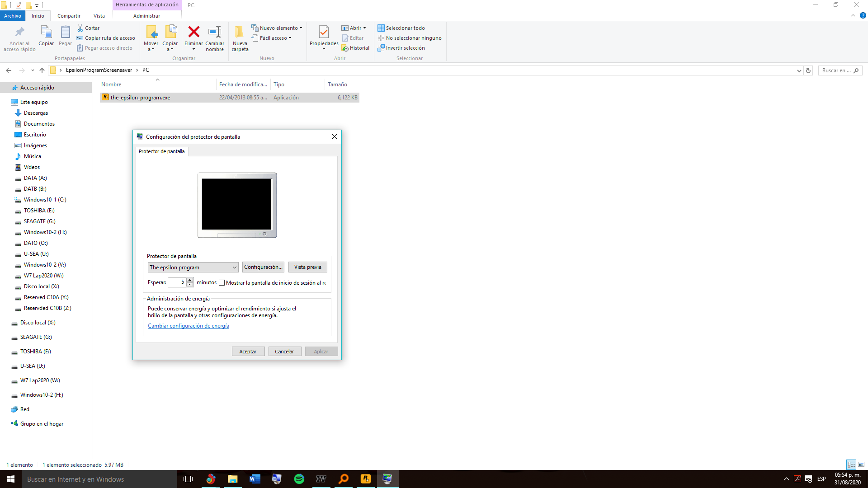This screenshot has height=488, width=868.
Task: Click the Cambiar nombre rename icon
Action: pyautogui.click(x=215, y=32)
